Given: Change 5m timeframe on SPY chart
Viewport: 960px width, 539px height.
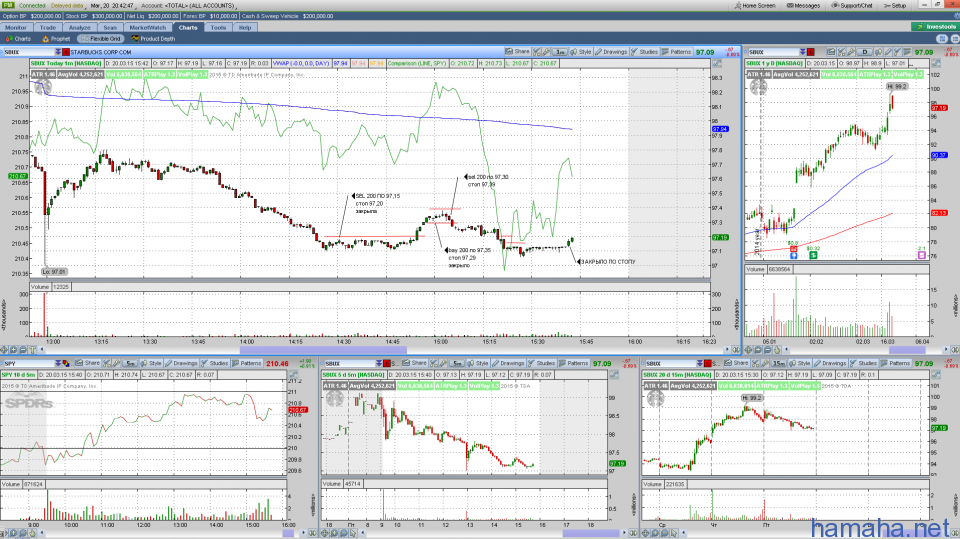Looking at the screenshot, I should pyautogui.click(x=130, y=363).
